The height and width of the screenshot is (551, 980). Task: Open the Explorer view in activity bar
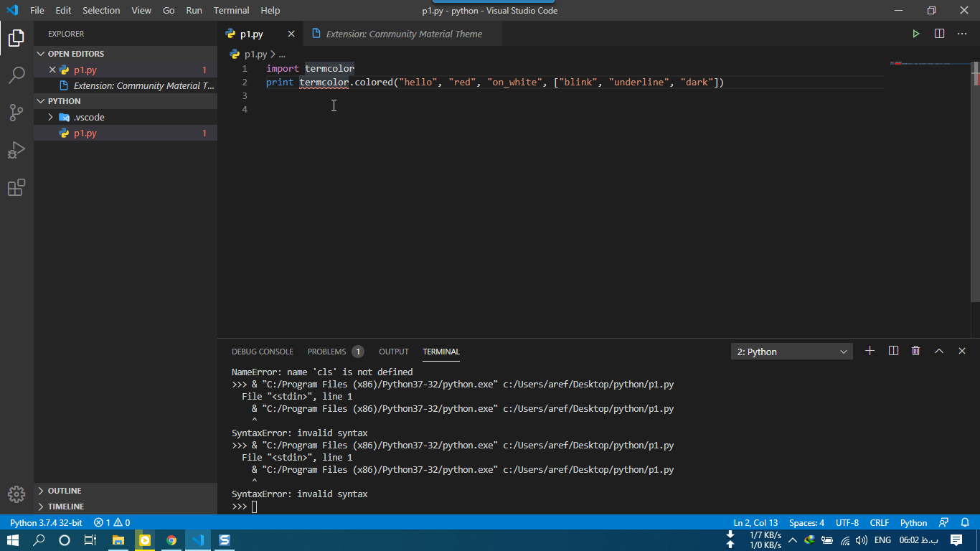pyautogui.click(x=17, y=37)
